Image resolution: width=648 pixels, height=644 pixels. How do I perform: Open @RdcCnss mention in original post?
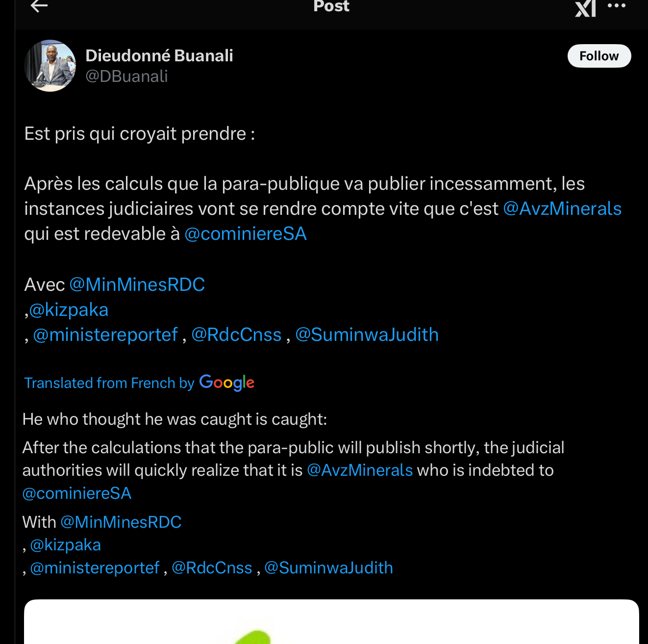tap(236, 335)
